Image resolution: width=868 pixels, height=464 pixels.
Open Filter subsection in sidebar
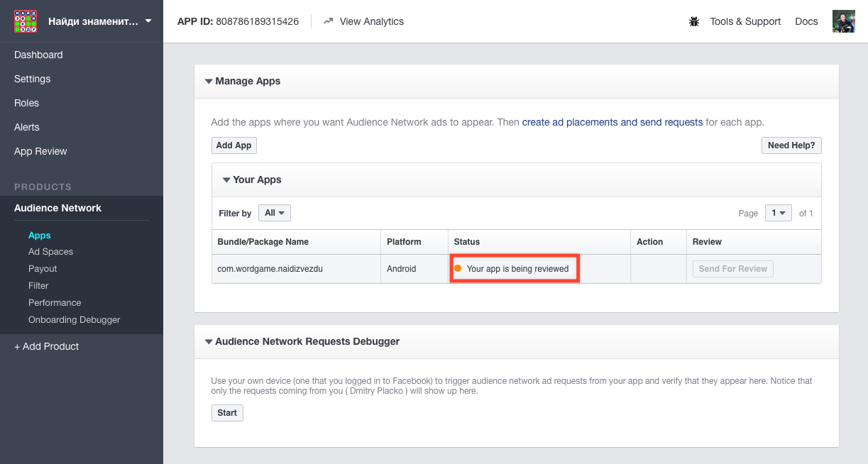[38, 286]
